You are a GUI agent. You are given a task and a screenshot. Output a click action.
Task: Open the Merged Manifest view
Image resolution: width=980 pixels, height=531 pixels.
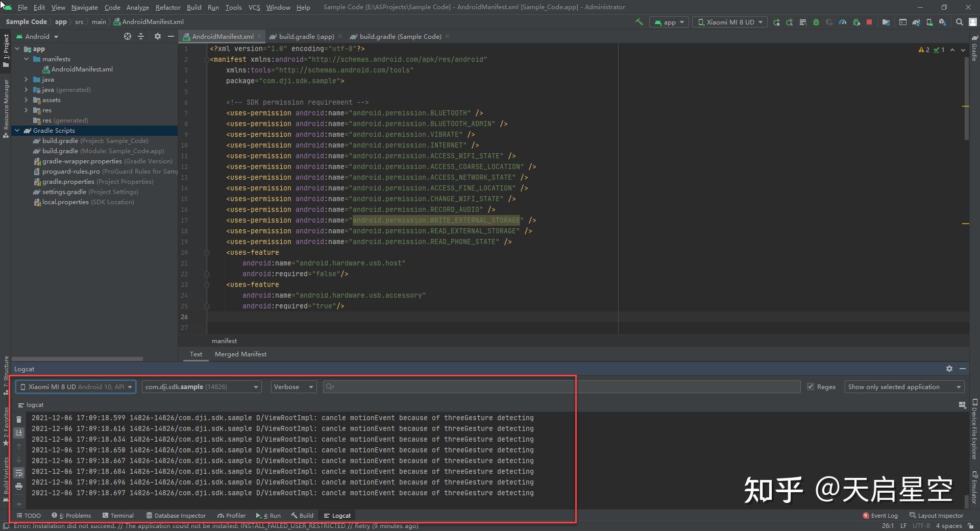240,354
